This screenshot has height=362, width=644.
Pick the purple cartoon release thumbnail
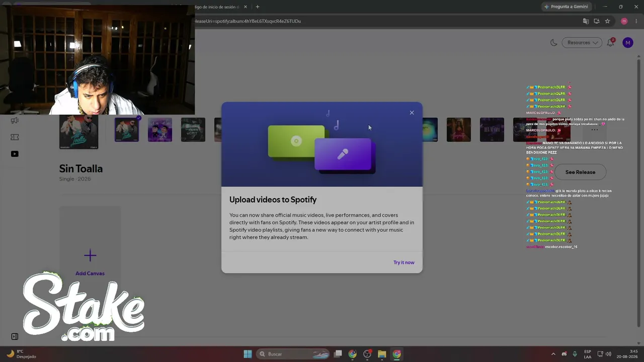coord(160,130)
